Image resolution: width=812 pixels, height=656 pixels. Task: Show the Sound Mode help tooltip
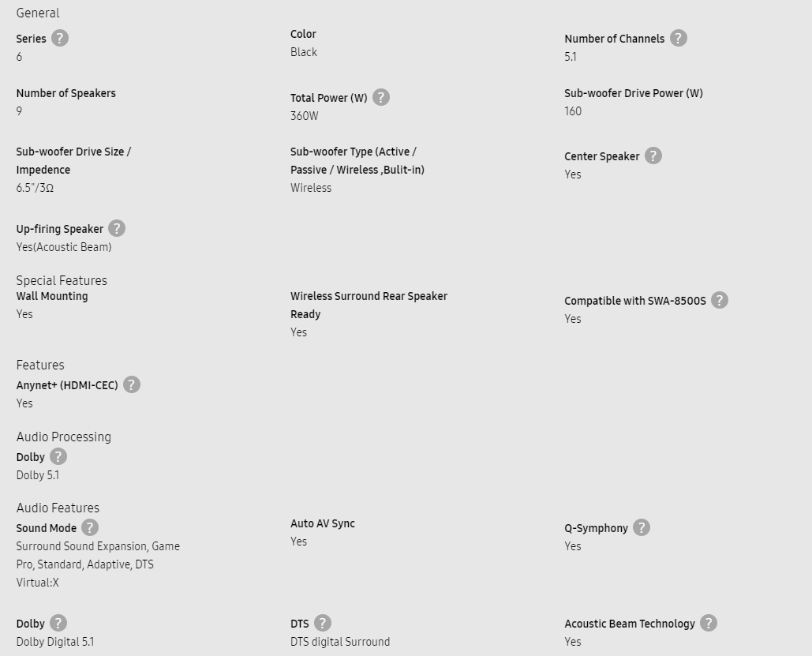click(90, 527)
